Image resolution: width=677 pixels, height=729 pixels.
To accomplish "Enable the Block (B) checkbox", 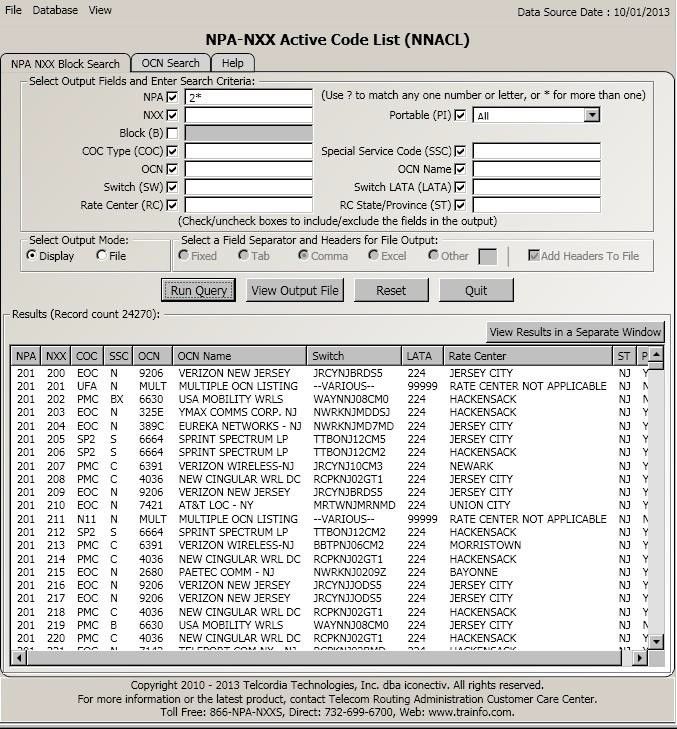I will [x=173, y=133].
